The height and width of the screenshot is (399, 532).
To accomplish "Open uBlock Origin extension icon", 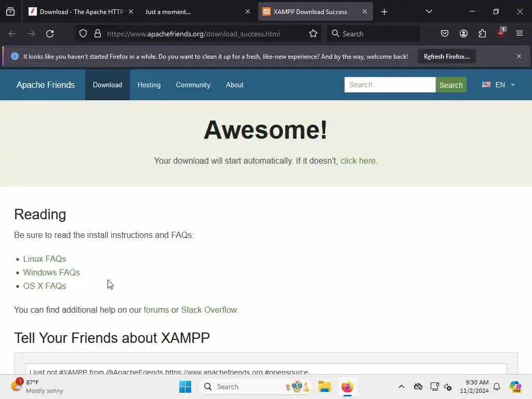I will click(501, 33).
